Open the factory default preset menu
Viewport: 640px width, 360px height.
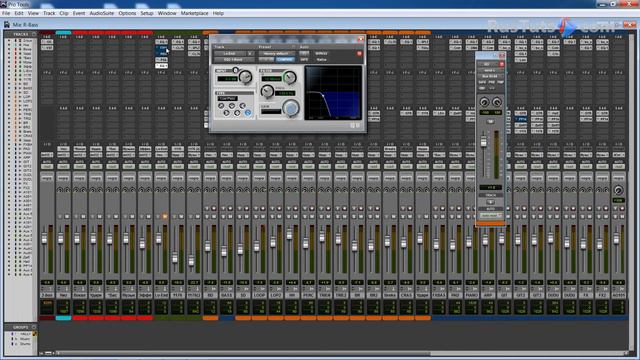[x=276, y=53]
